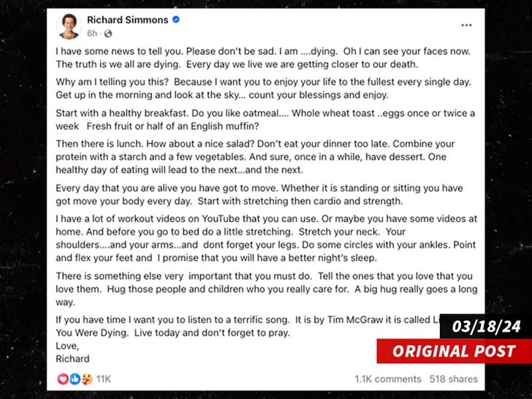The image size is (532, 399).
Task: Open the 518 shares list
Action: (453, 379)
